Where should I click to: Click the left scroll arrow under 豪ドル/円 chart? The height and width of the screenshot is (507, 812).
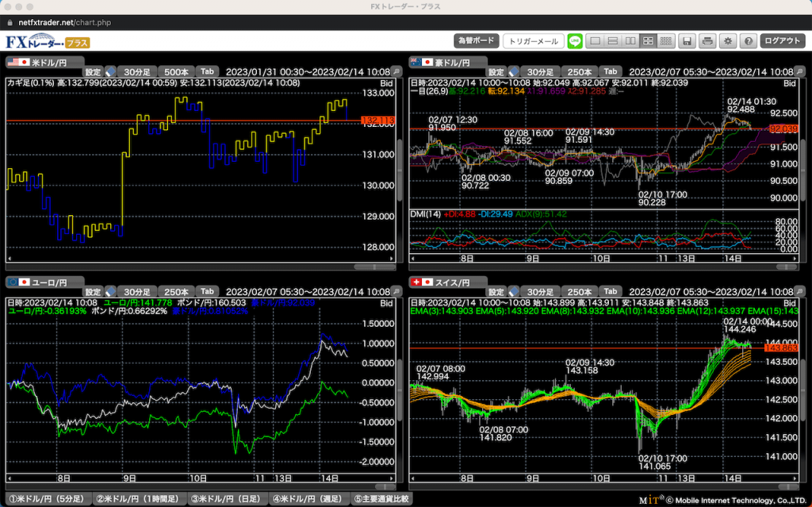click(412, 258)
